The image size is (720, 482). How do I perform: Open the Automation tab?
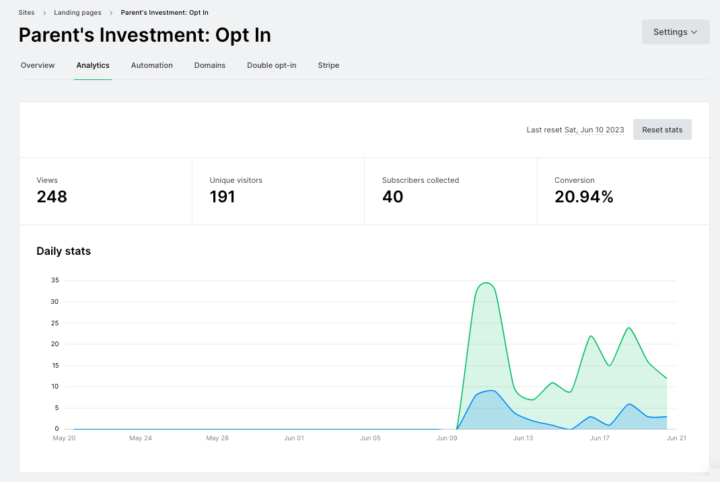152,65
